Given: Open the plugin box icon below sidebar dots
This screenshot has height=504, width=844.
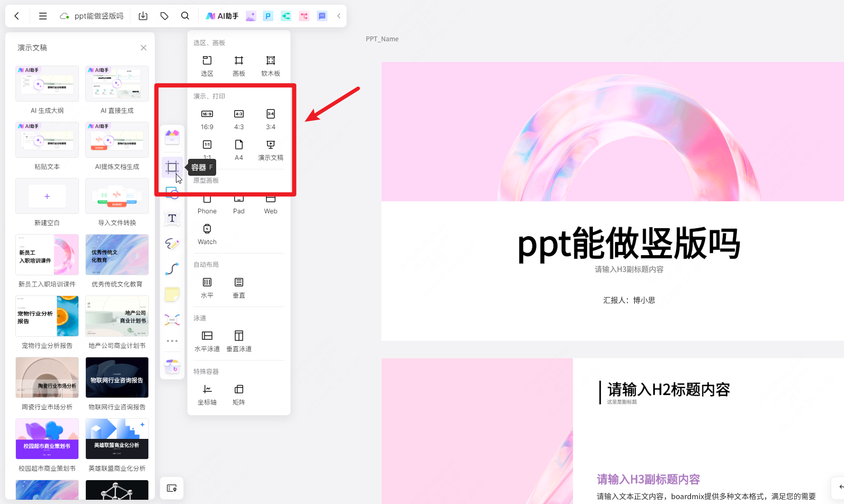Looking at the screenshot, I should coord(172,366).
